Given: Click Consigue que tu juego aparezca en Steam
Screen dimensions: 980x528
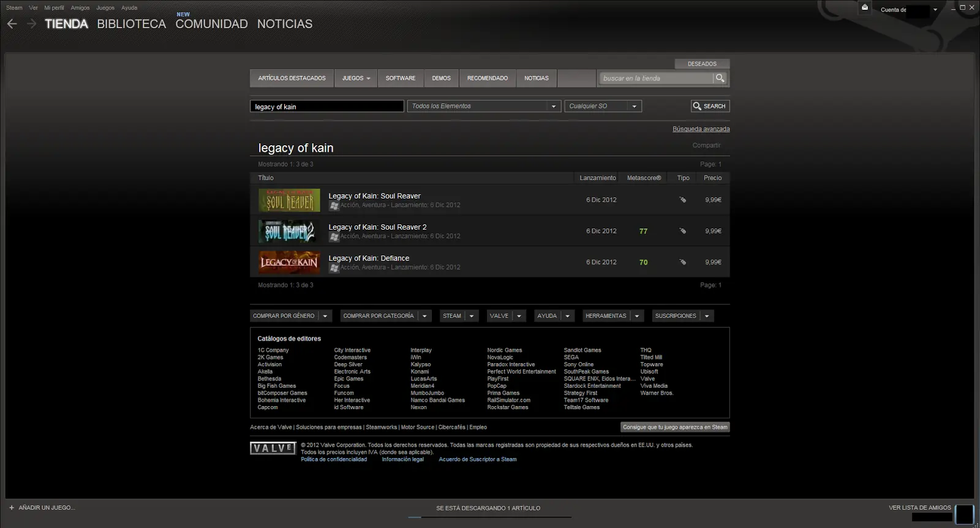Looking at the screenshot, I should (675, 427).
